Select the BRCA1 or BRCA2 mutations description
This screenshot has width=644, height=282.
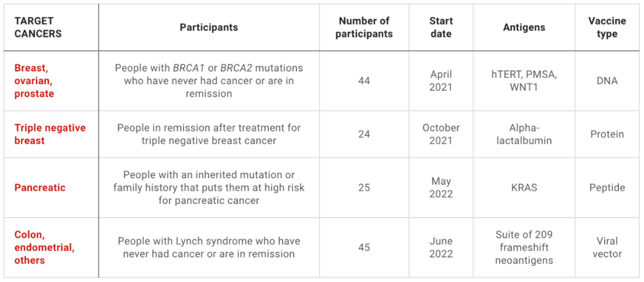click(x=209, y=80)
